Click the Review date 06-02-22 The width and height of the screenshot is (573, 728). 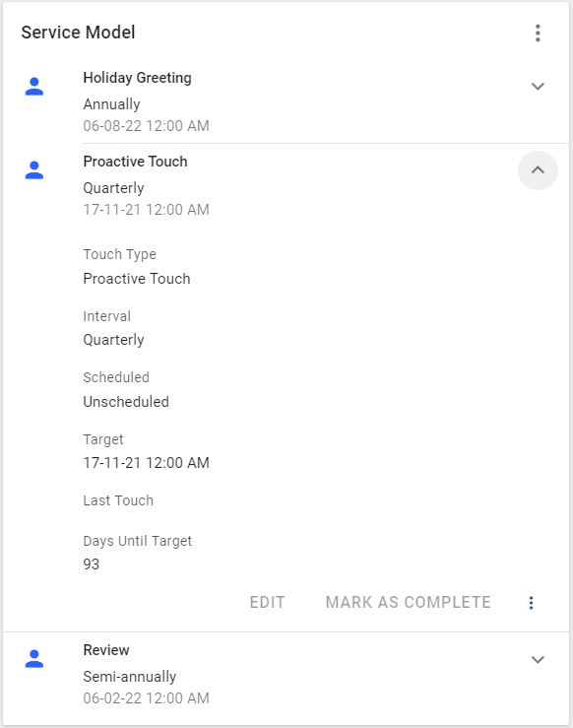(x=146, y=698)
